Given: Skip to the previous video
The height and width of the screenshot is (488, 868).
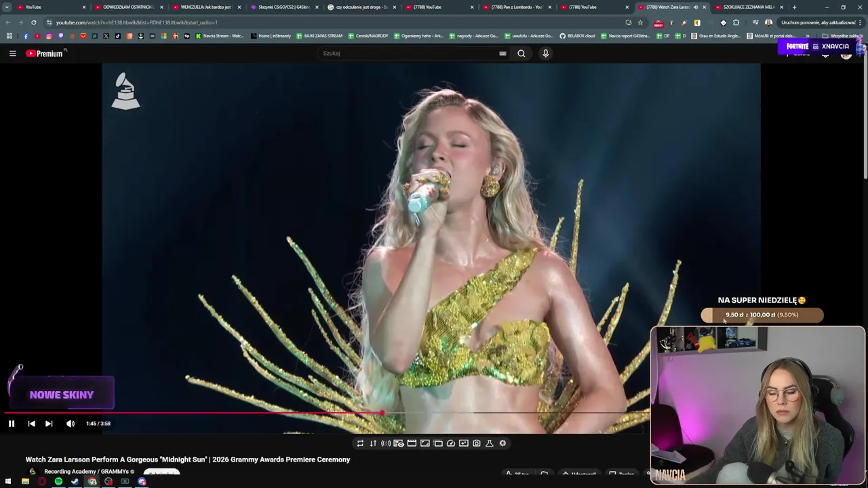Looking at the screenshot, I should (31, 424).
